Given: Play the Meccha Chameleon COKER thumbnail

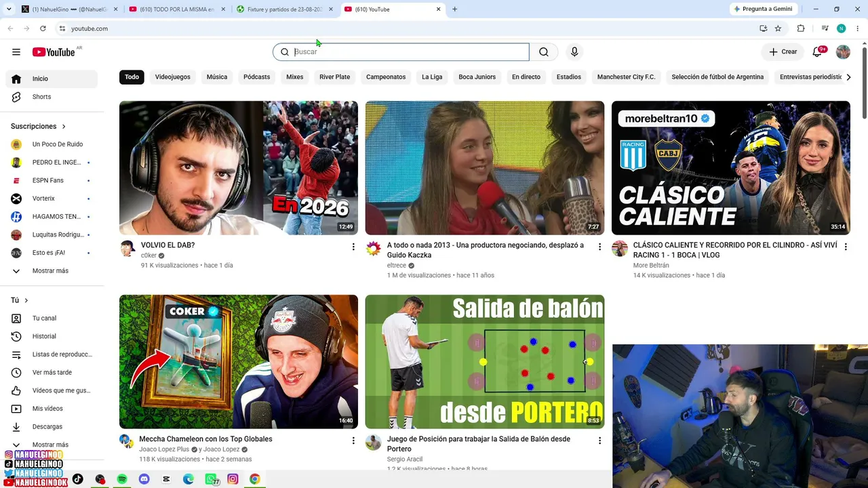Looking at the screenshot, I should [239, 362].
